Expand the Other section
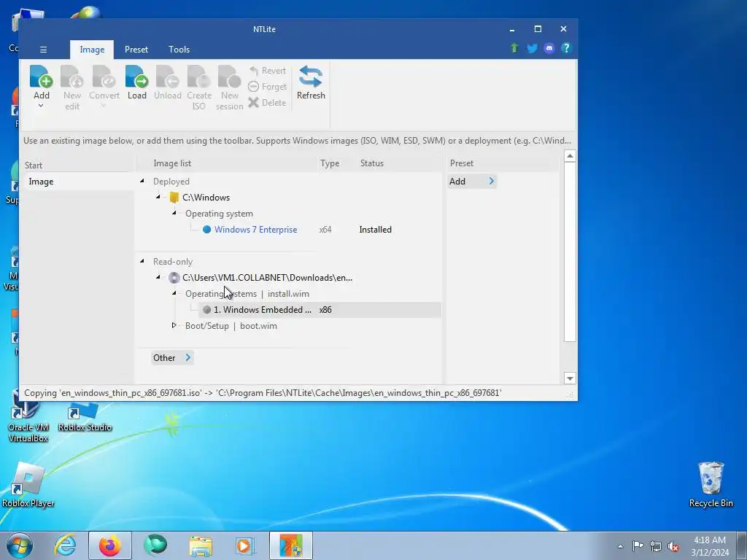The width and height of the screenshot is (747, 560). 172,357
